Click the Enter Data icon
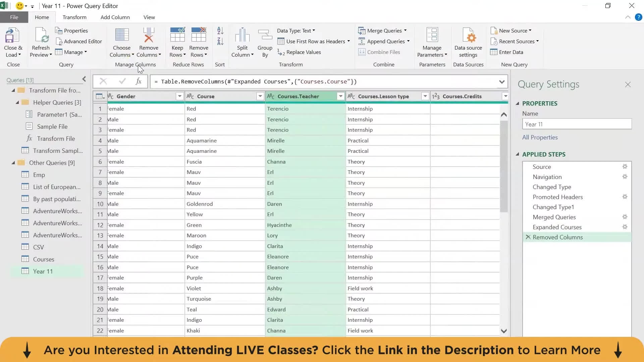 pyautogui.click(x=494, y=52)
